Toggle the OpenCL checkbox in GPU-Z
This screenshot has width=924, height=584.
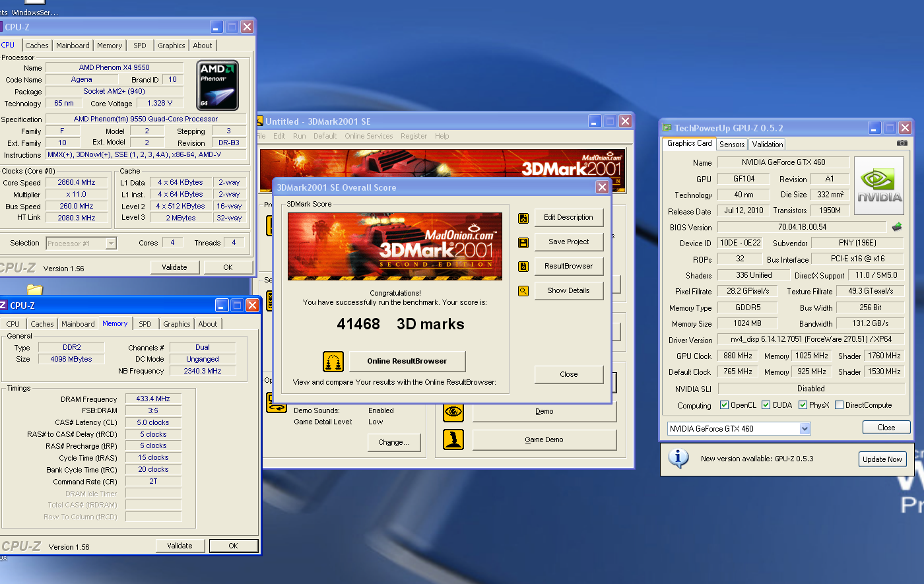(x=724, y=405)
